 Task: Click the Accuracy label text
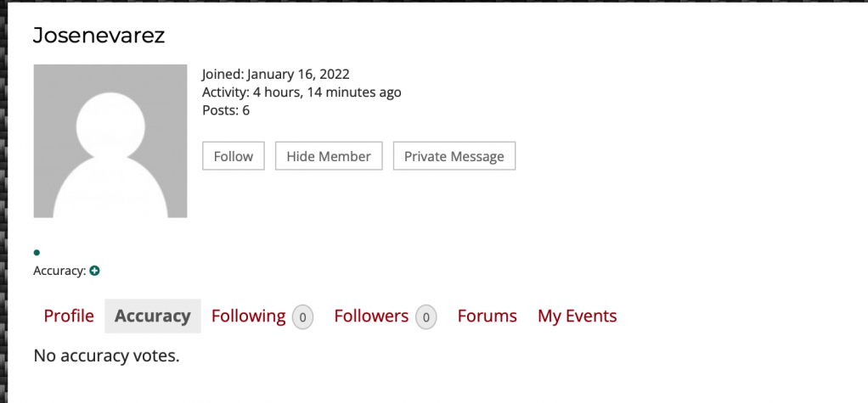click(59, 271)
